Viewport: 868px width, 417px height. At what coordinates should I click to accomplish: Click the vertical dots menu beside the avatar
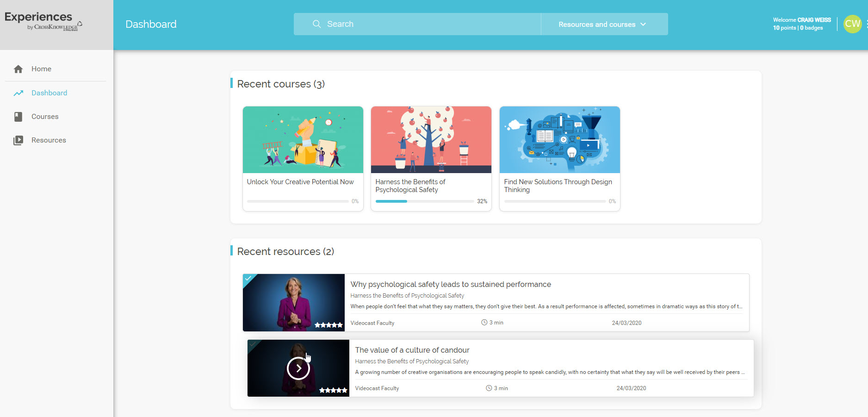coord(866,24)
